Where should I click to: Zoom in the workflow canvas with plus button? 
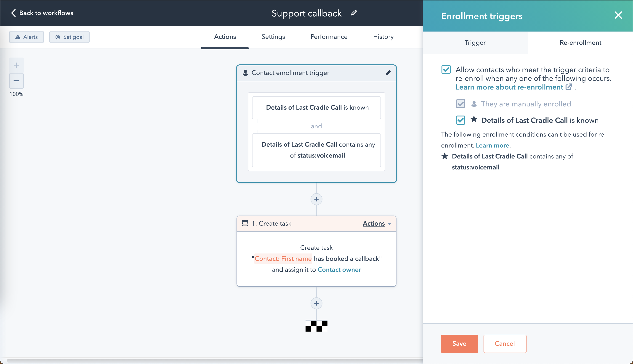[16, 65]
